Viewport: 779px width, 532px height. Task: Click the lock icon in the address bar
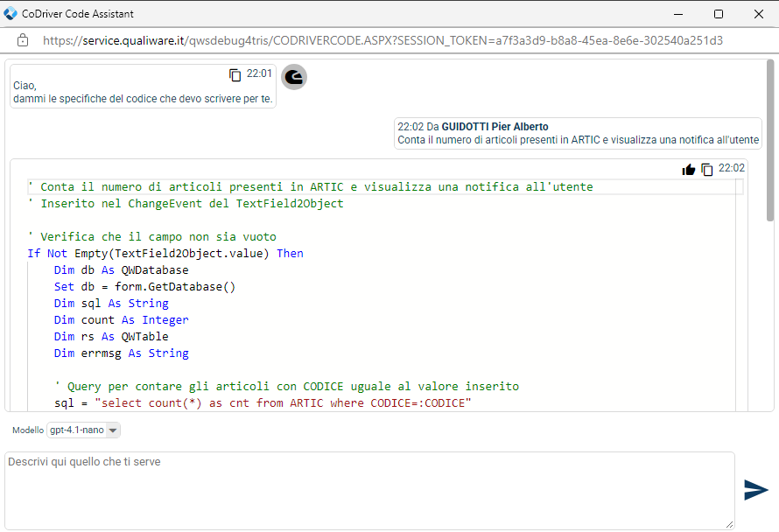pyautogui.click(x=23, y=40)
